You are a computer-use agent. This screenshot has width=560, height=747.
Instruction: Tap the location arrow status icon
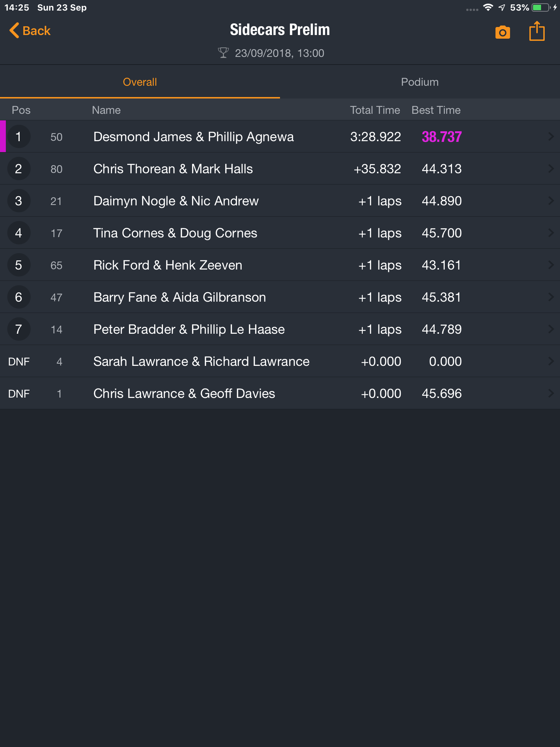pos(502,8)
